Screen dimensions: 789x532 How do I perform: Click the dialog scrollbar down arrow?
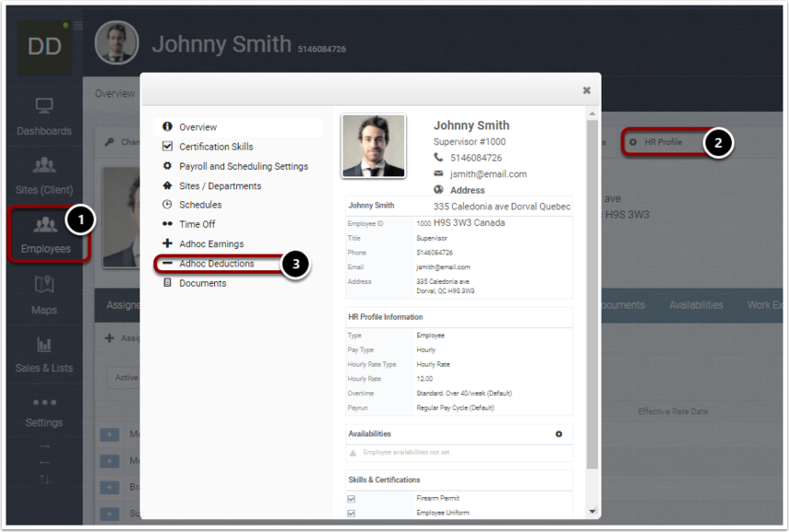pos(592,512)
